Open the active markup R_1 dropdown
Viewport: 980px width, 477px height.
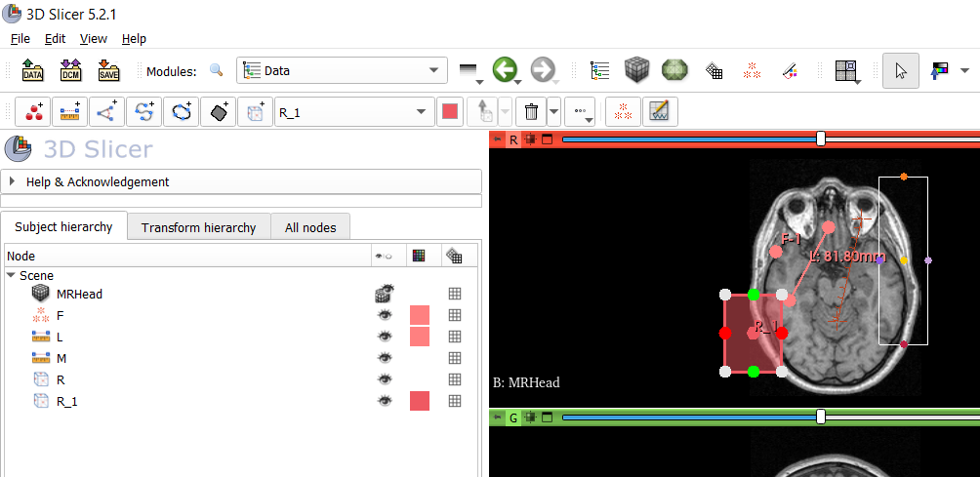click(354, 112)
